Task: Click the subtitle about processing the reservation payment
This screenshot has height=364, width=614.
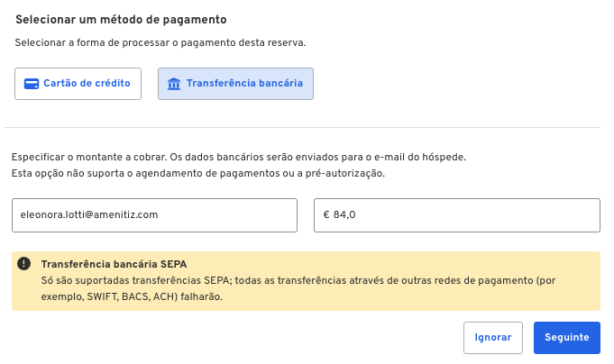Action: tap(160, 42)
